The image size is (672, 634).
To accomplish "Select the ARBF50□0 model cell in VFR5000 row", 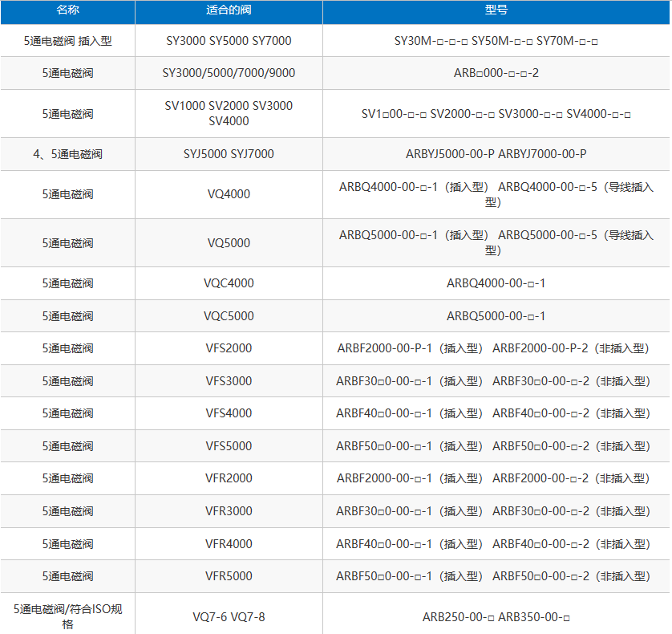I will click(496, 576).
